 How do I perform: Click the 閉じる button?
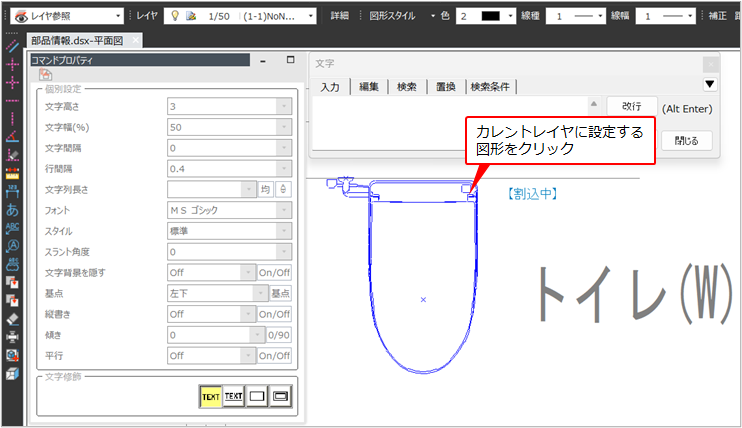(686, 140)
